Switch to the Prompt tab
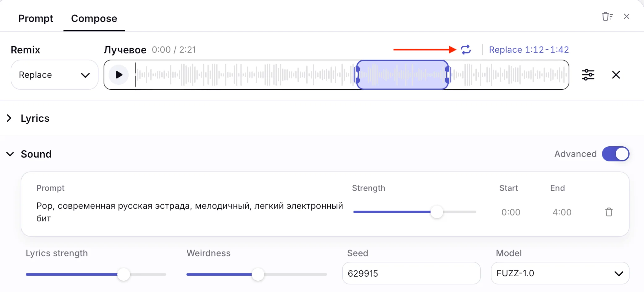 pos(36,19)
